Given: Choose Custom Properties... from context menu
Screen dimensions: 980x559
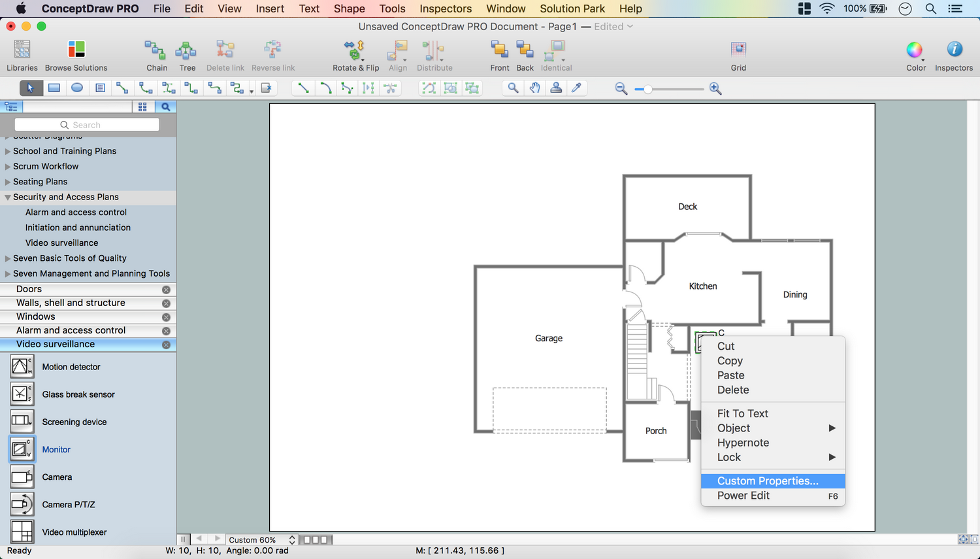Looking at the screenshot, I should [x=767, y=481].
